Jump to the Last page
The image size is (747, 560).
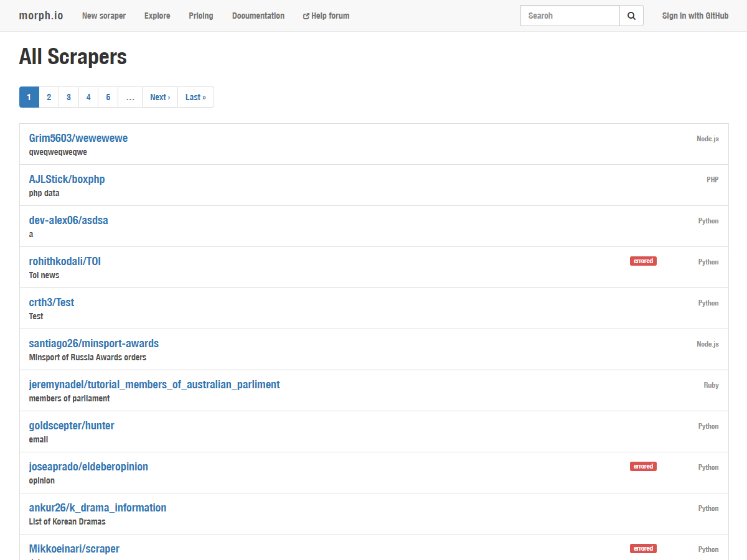coord(195,97)
